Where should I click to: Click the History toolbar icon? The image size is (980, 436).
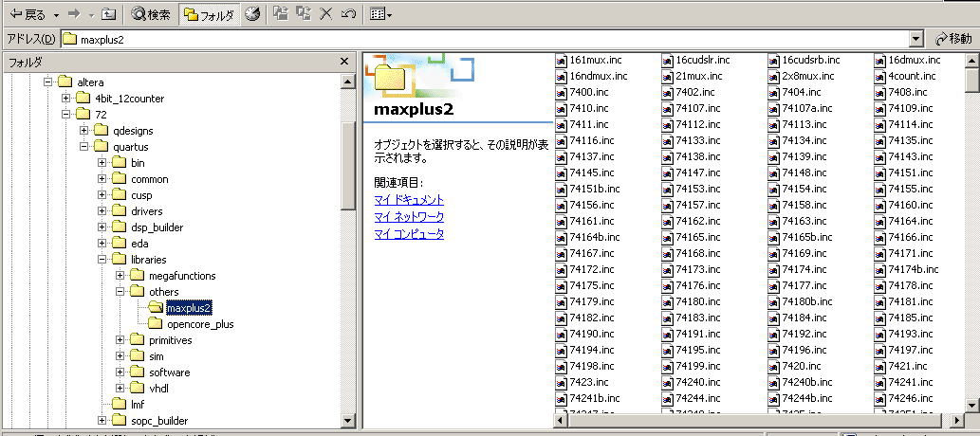(x=251, y=13)
